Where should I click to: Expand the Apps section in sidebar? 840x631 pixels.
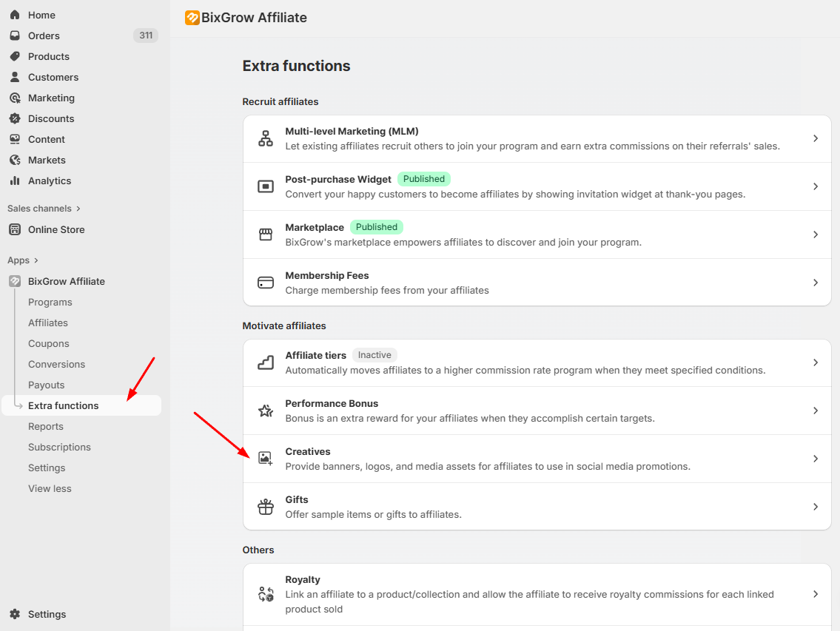[23, 260]
